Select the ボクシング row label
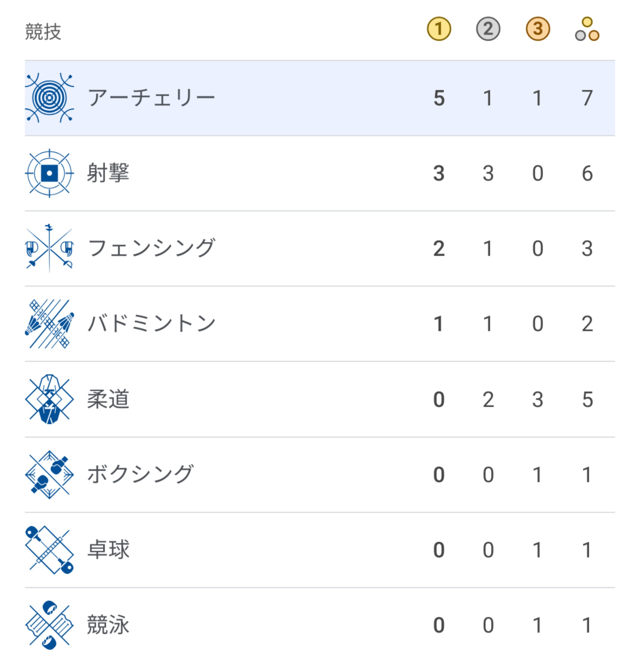Viewport: 640px width, 672px height. coord(140,474)
